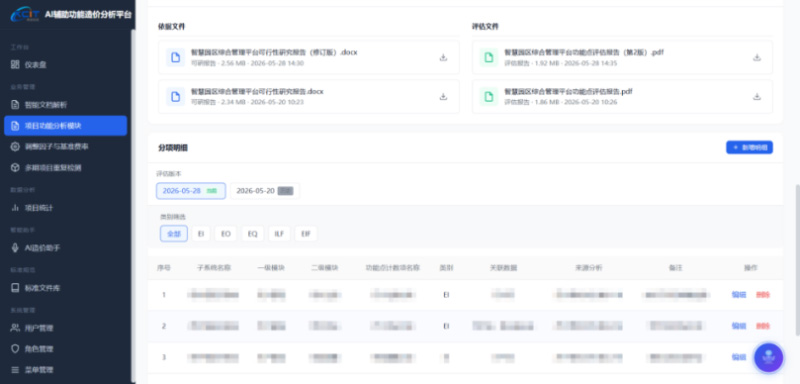Click the green document icon of the 1.86 MB pdf
800x384 pixels.
pos(489,96)
